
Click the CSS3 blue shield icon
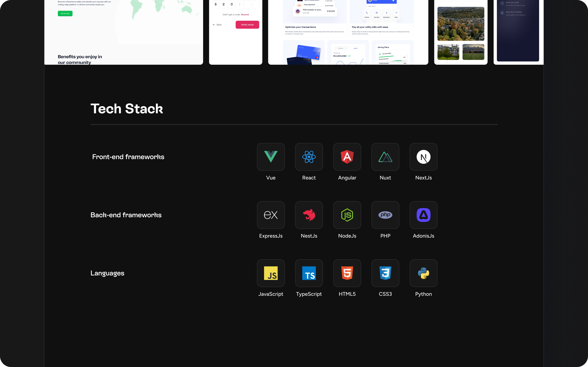coord(385,273)
